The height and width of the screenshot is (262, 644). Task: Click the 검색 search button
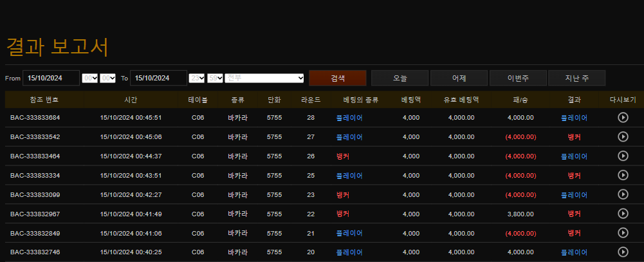tap(337, 78)
